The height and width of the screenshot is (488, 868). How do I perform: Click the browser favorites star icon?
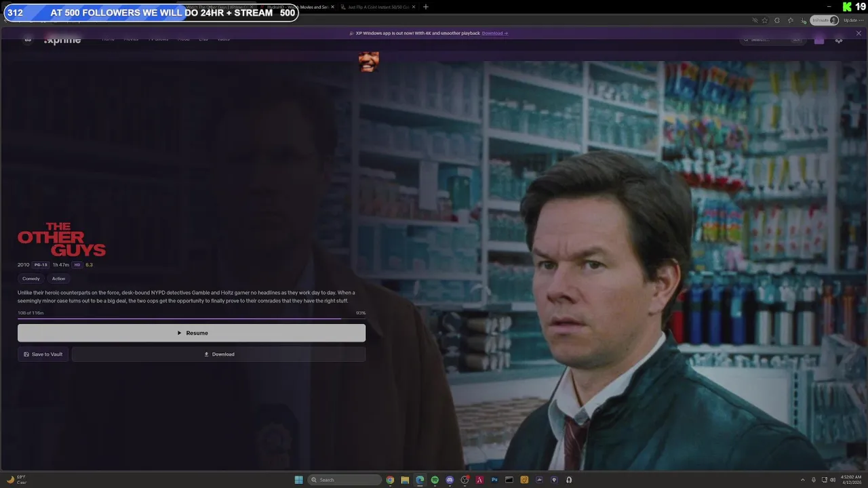[765, 20]
